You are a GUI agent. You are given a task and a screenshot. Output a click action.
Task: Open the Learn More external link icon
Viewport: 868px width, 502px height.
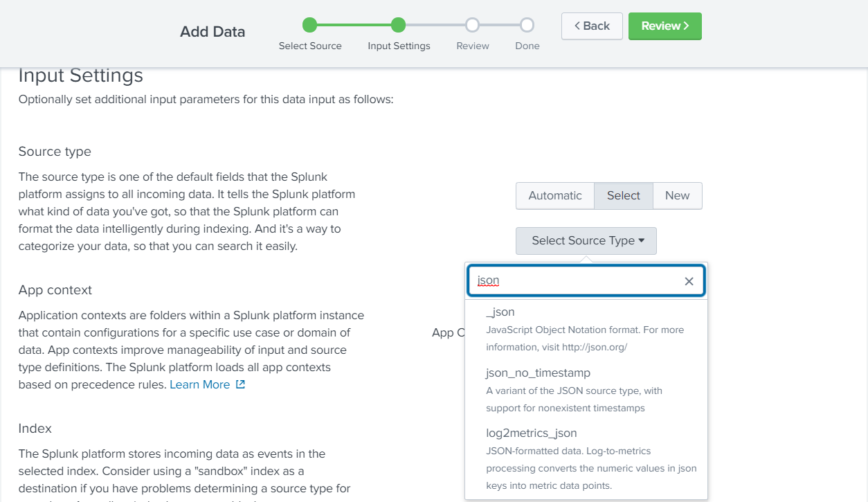pos(240,384)
